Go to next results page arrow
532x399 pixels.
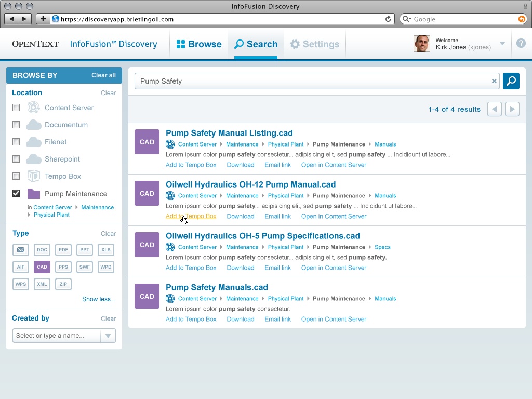tap(512, 109)
